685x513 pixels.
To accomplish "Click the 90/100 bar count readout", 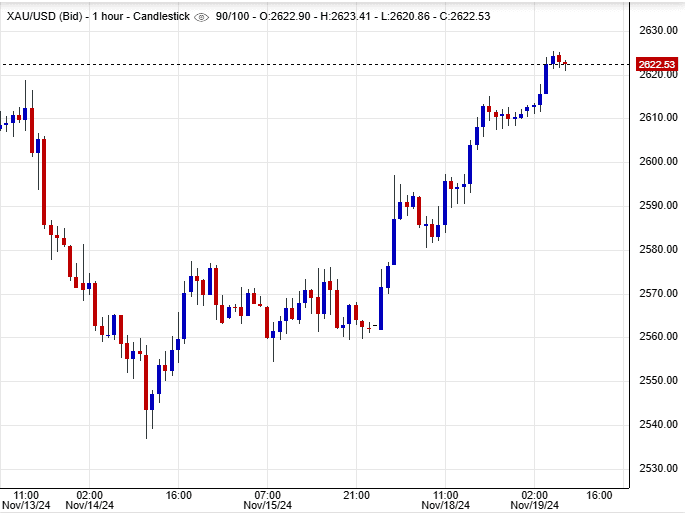I will click(233, 17).
